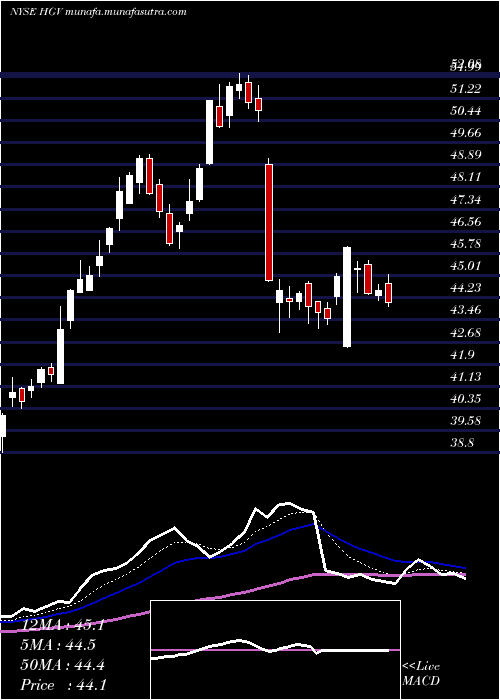Click the 39.58 price axis label

466,421
